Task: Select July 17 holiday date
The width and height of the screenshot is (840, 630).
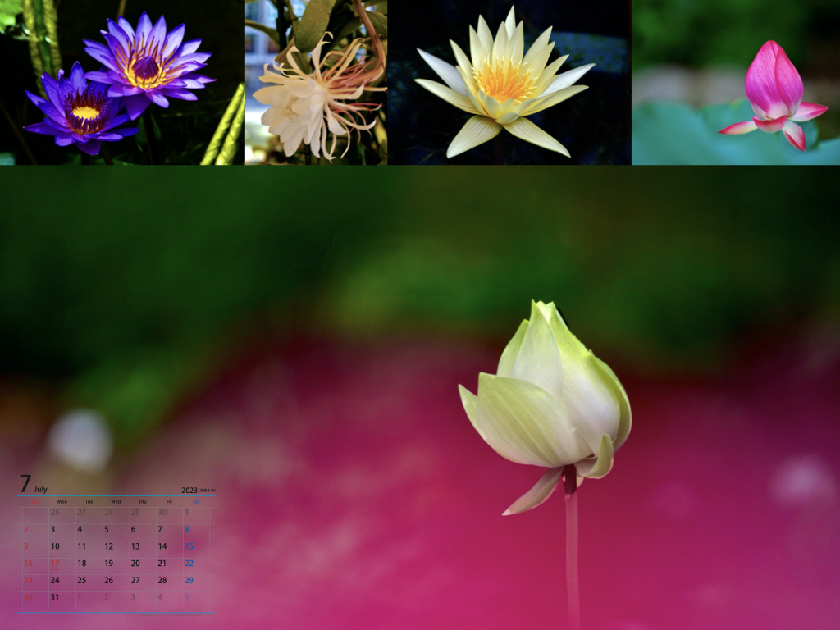Action: [x=55, y=564]
